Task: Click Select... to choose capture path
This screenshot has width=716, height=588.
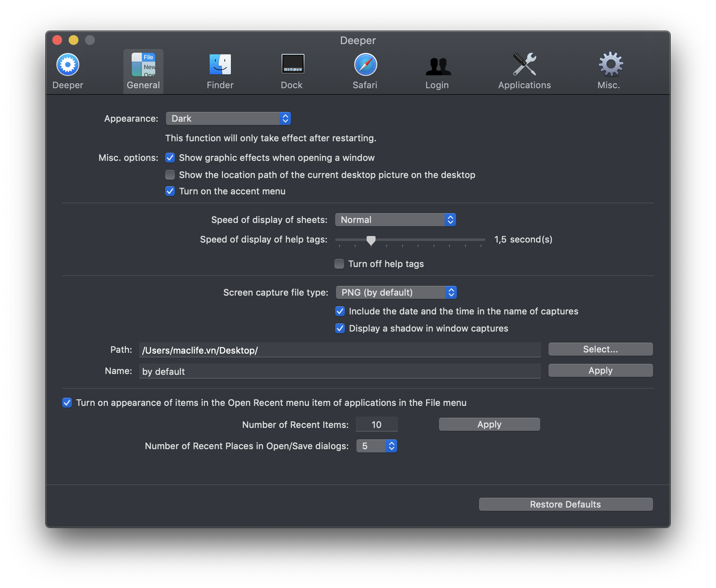Action: click(600, 349)
